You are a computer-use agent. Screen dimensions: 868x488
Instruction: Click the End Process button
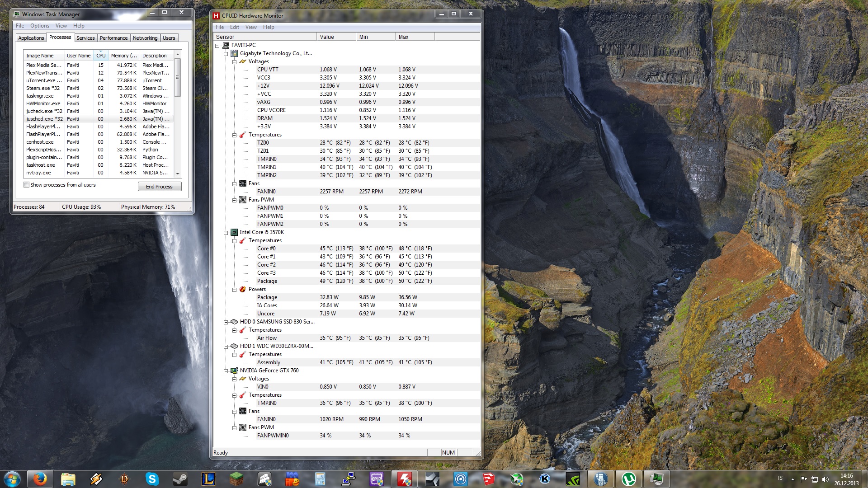159,187
